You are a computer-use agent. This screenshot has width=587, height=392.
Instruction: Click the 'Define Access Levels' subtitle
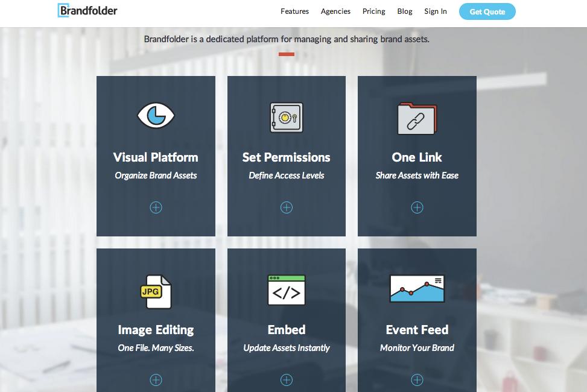click(287, 175)
